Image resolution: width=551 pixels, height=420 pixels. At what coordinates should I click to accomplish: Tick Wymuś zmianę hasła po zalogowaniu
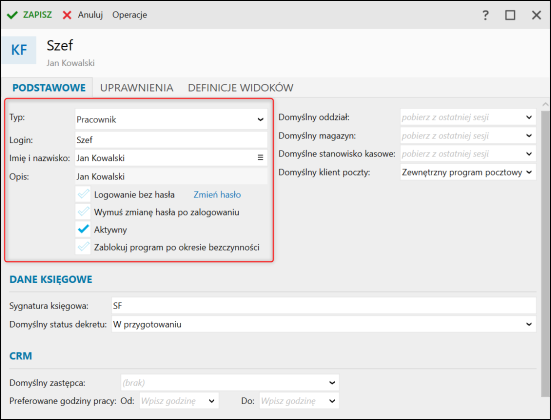[83, 212]
